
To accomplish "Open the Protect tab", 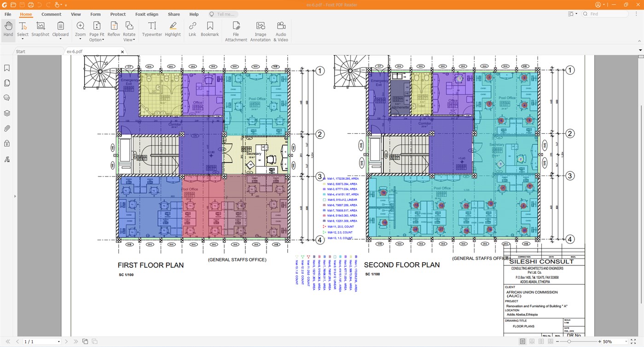I will [x=118, y=14].
